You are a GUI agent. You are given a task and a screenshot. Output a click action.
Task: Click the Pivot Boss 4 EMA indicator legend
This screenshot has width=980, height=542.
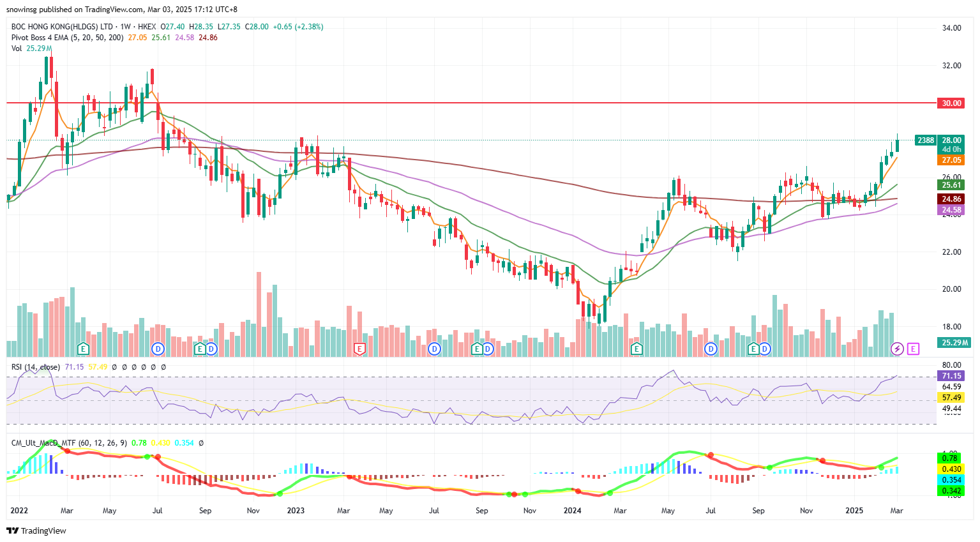click(x=67, y=38)
